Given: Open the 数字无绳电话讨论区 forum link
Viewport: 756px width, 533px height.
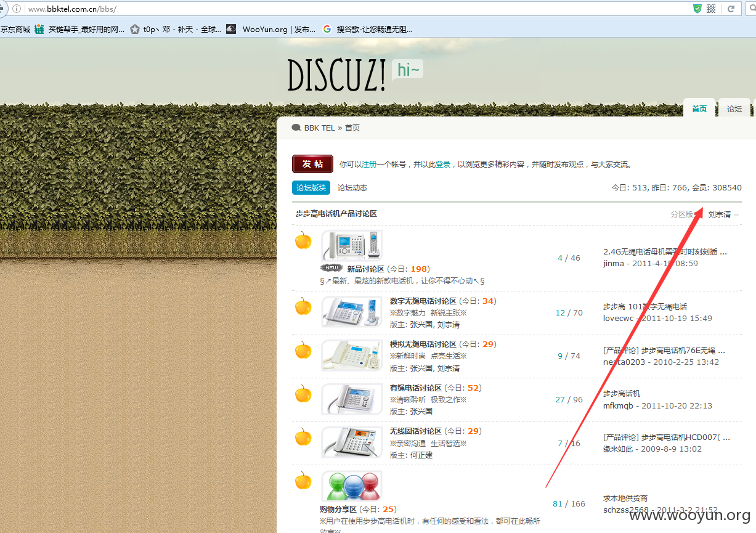Looking at the screenshot, I should point(423,301).
